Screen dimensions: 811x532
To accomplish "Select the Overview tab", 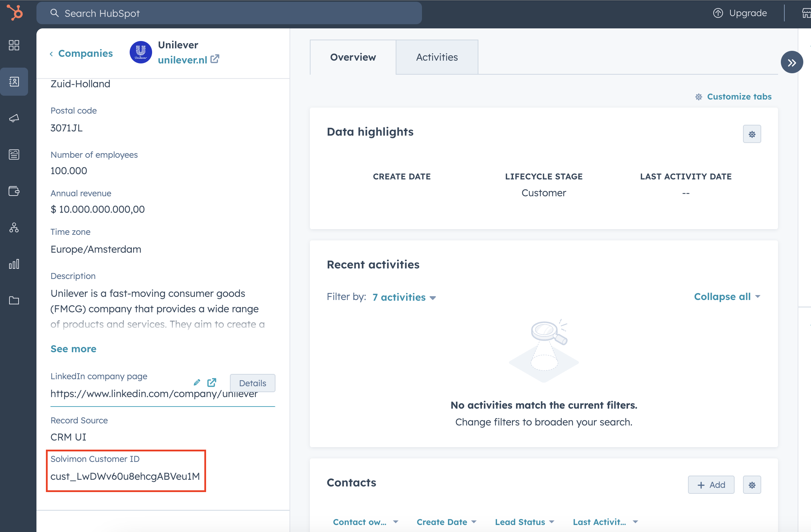I will tap(353, 57).
